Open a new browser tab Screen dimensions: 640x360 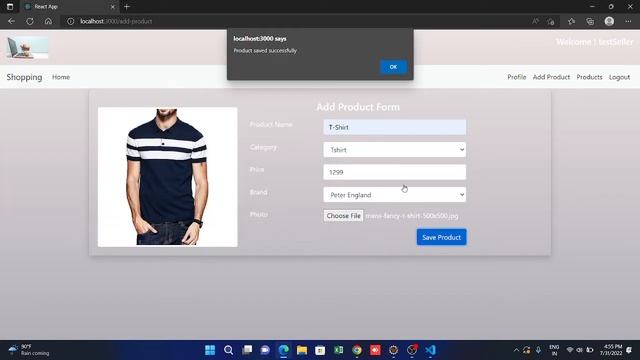tap(127, 7)
